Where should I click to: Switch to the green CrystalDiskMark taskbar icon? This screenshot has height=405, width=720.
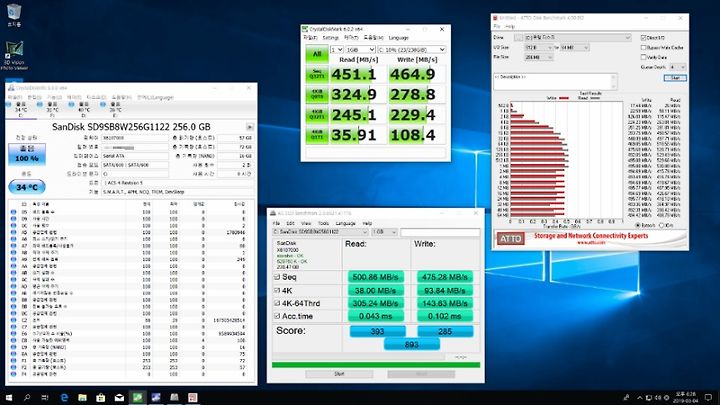point(137,397)
